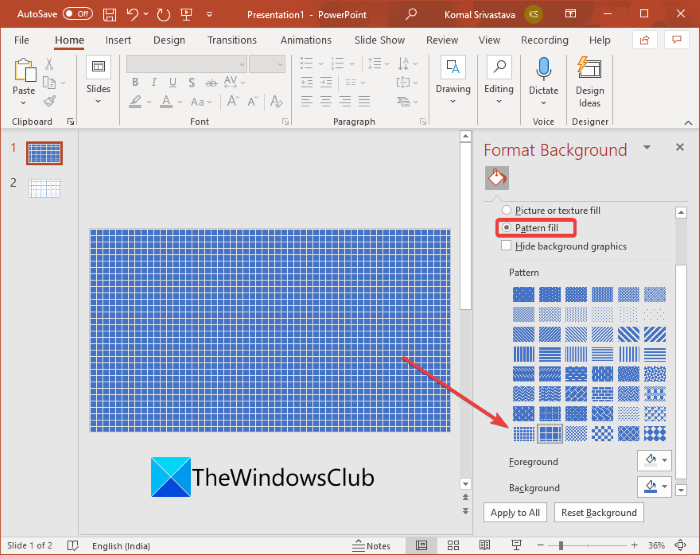
Task: Click the Zoom in plus button
Action: pos(634,545)
